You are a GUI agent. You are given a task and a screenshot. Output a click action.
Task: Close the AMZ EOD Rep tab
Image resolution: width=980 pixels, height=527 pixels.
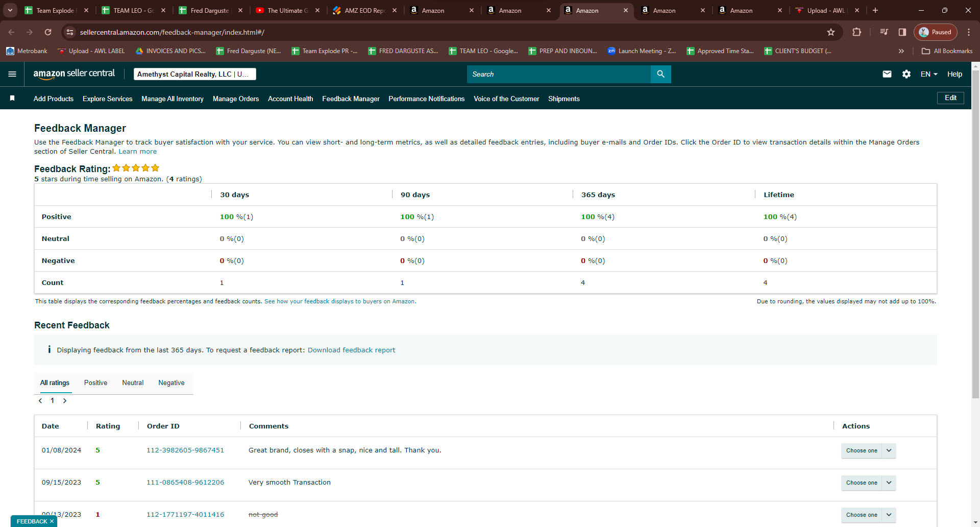pyautogui.click(x=395, y=10)
